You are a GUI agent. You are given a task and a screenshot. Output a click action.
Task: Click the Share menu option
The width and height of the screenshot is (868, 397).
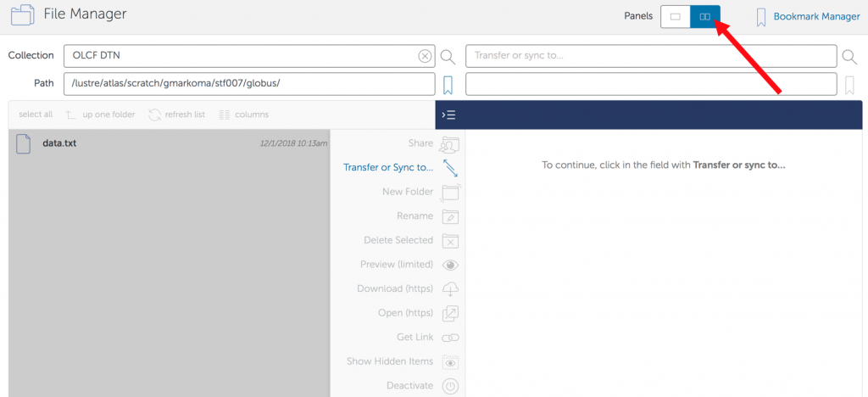[x=420, y=143]
